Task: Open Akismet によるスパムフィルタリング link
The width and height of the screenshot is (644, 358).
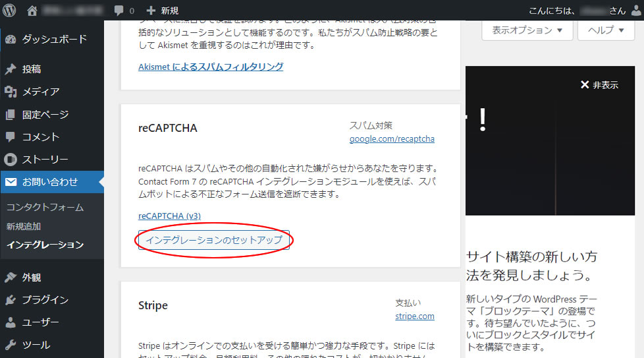Action: coord(211,67)
